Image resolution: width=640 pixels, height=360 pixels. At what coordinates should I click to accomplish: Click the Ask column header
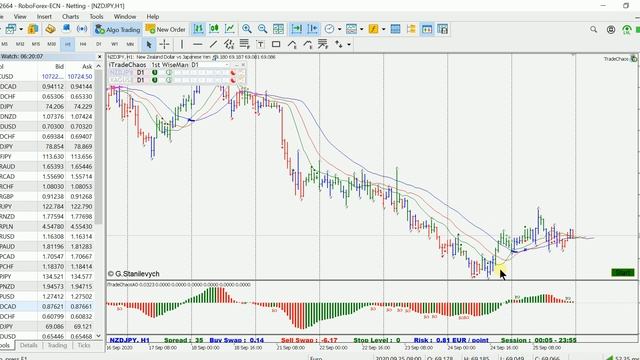tap(87, 67)
